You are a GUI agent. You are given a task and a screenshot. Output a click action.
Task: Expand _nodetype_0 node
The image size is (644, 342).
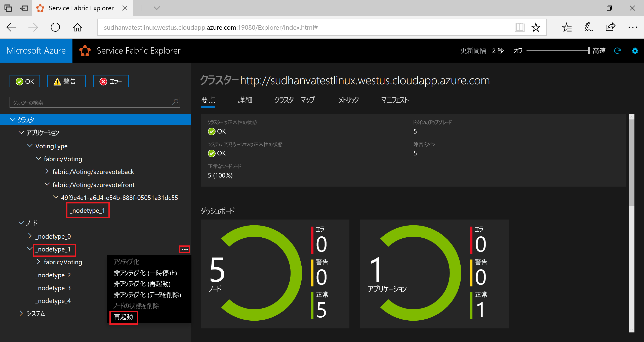click(30, 236)
